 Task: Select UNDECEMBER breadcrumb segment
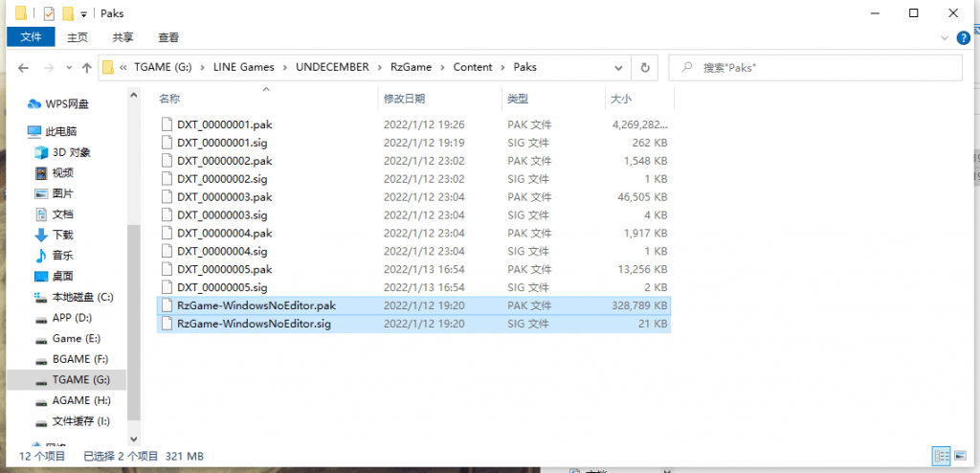click(x=332, y=67)
